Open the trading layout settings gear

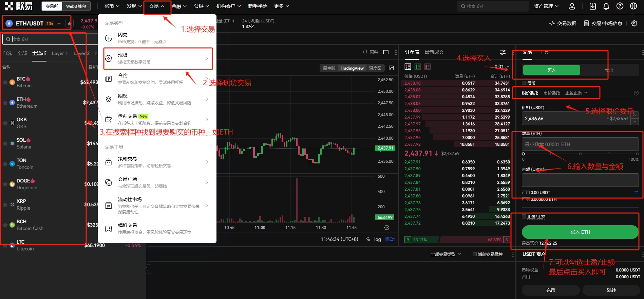(634, 23)
